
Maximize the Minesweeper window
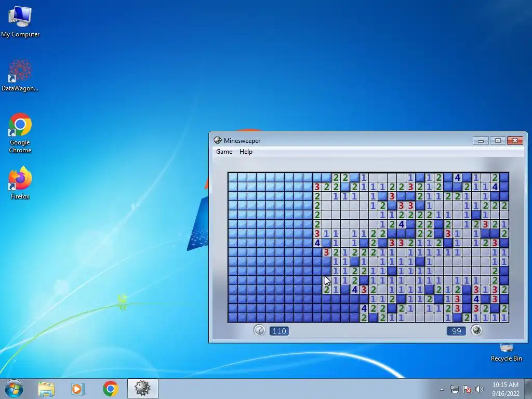(x=498, y=140)
